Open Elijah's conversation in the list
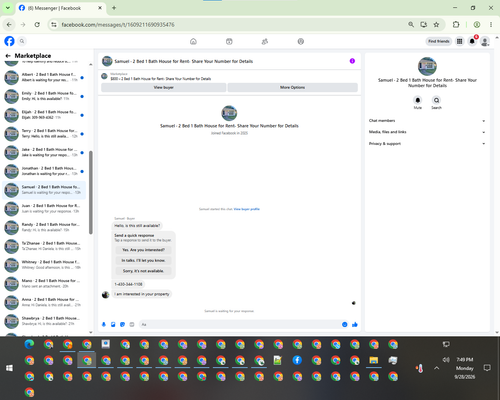500x400 pixels. 44,115
